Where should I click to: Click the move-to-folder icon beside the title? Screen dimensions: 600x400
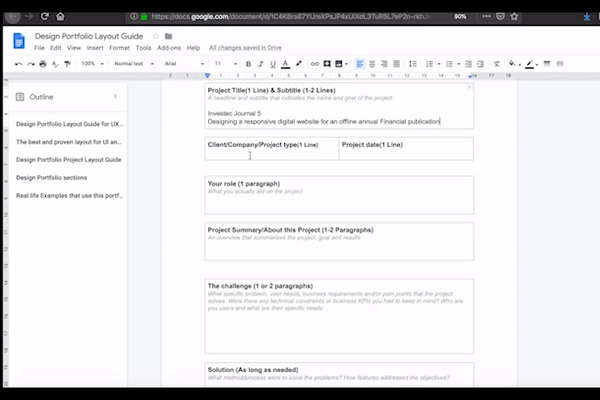(168, 36)
